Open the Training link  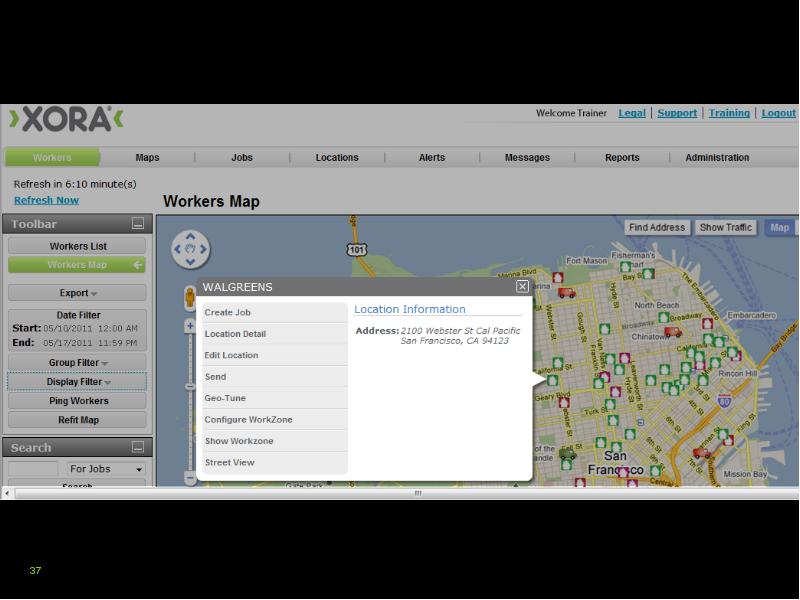pyautogui.click(x=729, y=113)
